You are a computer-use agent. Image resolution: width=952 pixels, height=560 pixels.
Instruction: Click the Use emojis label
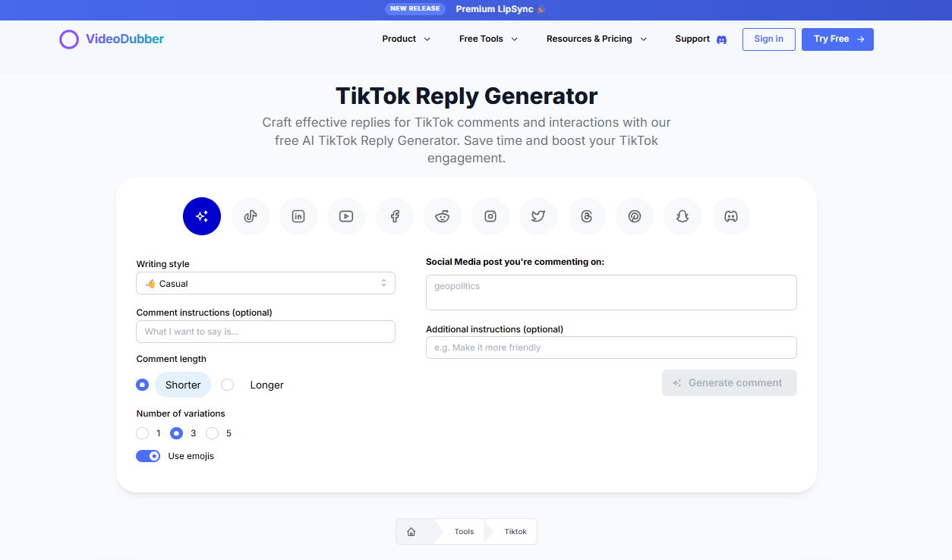click(x=191, y=456)
